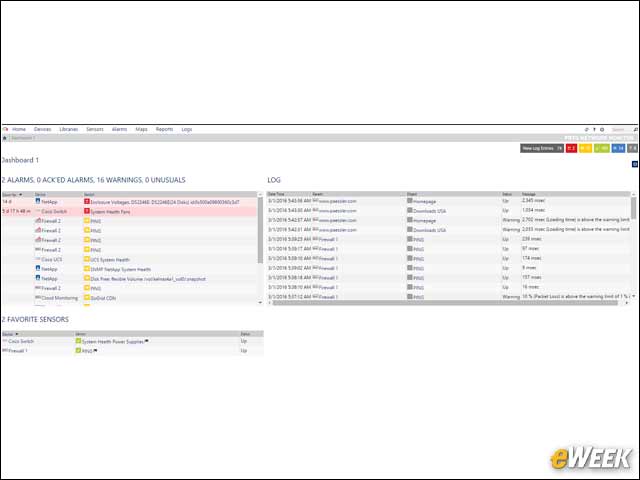Open GoGrid CDN sensor link
Image resolution: width=640 pixels, height=480 pixels.
pos(103,298)
